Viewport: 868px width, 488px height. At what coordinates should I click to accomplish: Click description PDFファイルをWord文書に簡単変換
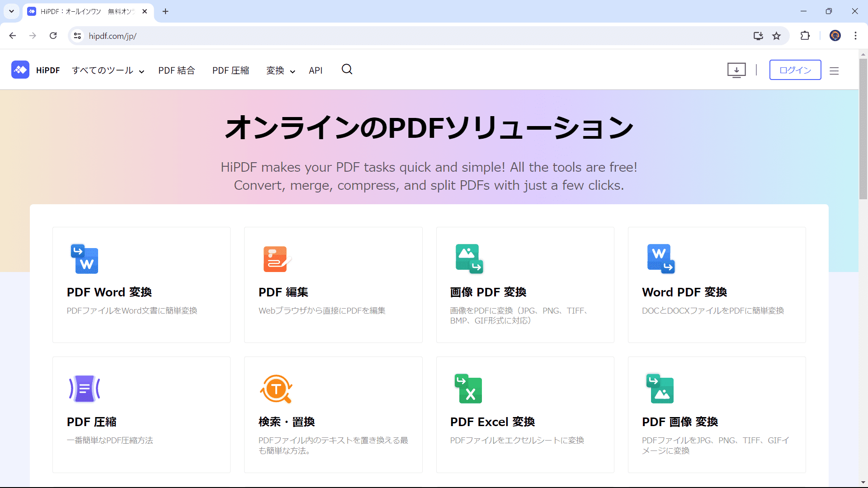(132, 311)
